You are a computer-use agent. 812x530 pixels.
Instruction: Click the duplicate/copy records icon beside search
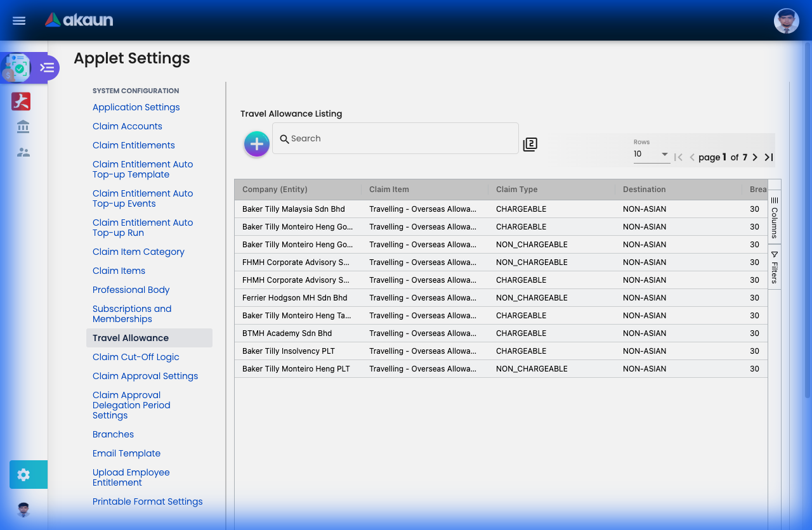click(530, 145)
